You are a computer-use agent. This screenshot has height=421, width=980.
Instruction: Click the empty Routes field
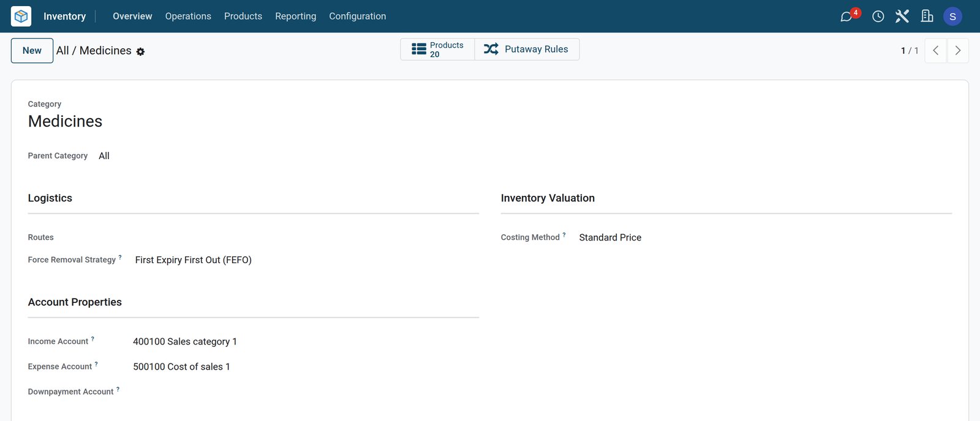pos(306,237)
